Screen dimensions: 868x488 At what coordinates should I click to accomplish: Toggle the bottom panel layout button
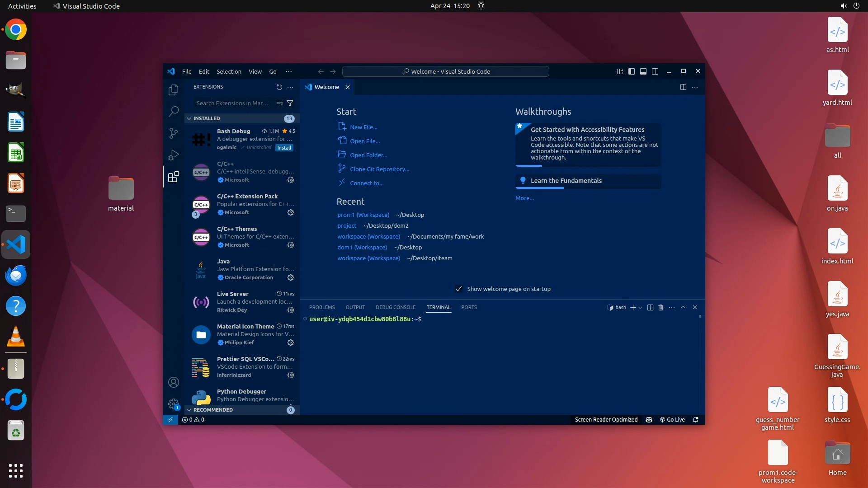pyautogui.click(x=643, y=71)
